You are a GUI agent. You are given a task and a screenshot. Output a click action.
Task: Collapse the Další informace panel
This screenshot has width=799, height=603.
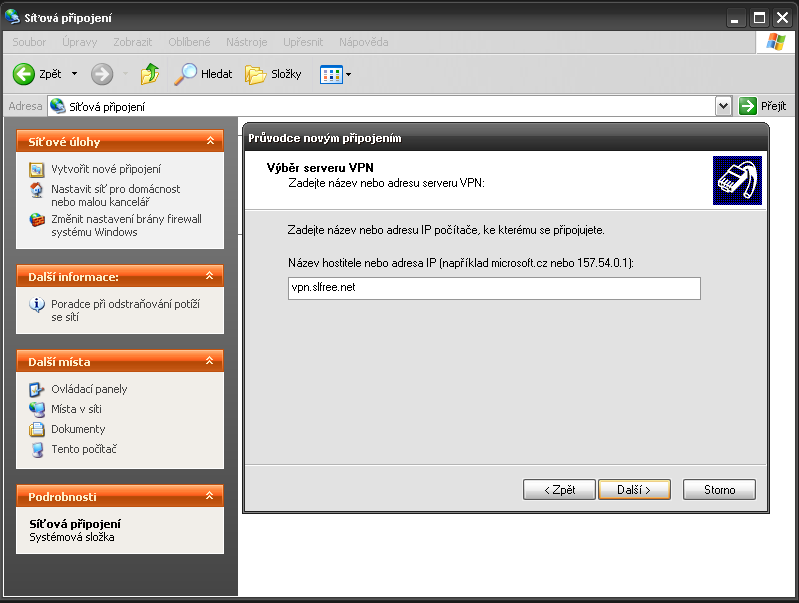210,276
